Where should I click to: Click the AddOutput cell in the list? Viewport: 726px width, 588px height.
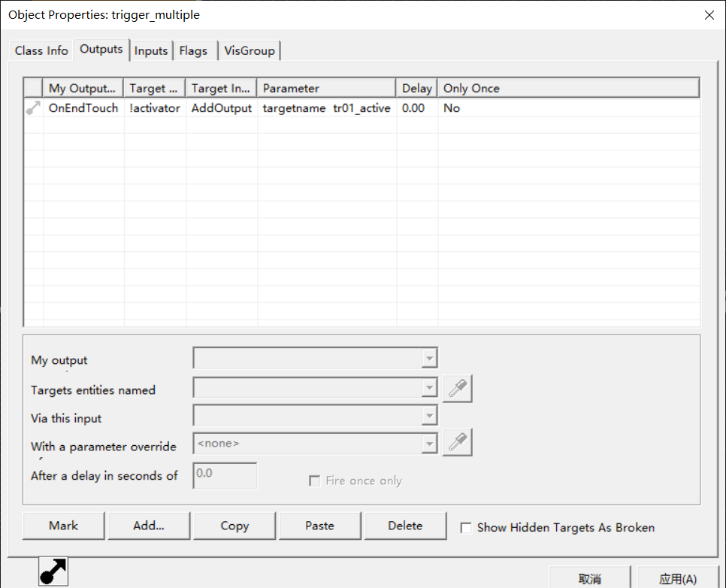point(221,108)
